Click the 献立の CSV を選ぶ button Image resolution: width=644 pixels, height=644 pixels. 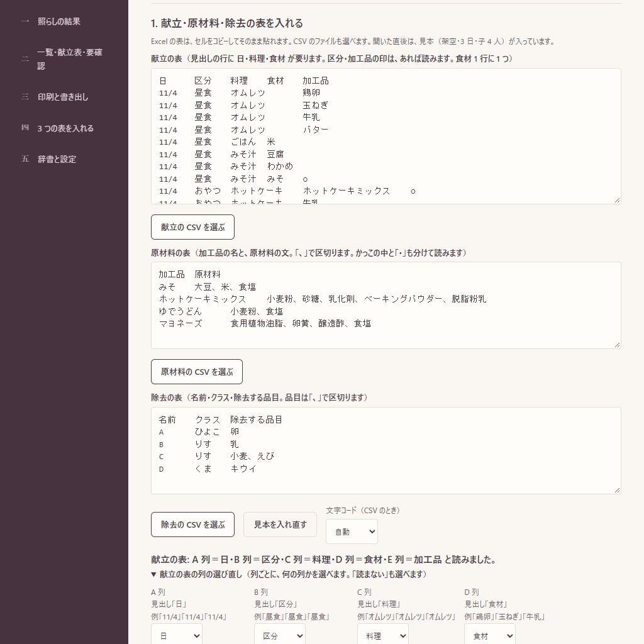[192, 227]
